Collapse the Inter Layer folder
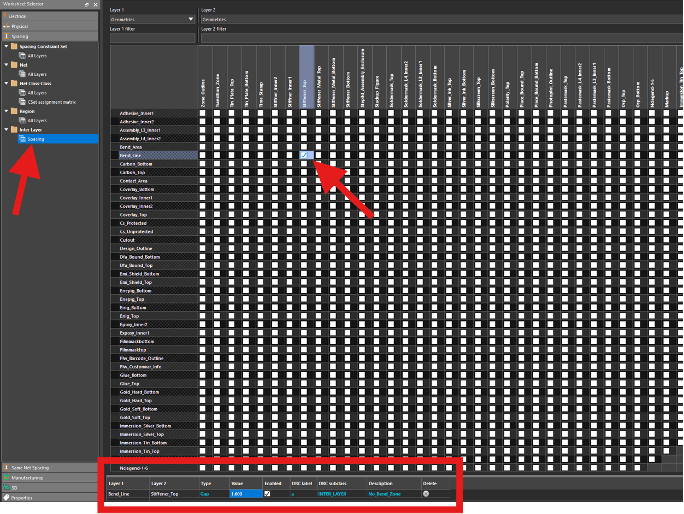684x514 pixels. click(x=6, y=129)
